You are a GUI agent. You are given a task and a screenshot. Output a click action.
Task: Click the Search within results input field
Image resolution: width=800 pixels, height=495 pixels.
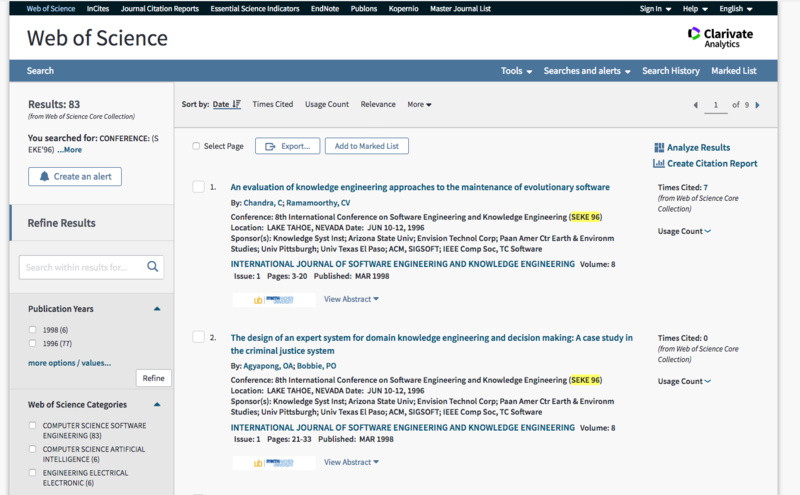coord(82,267)
